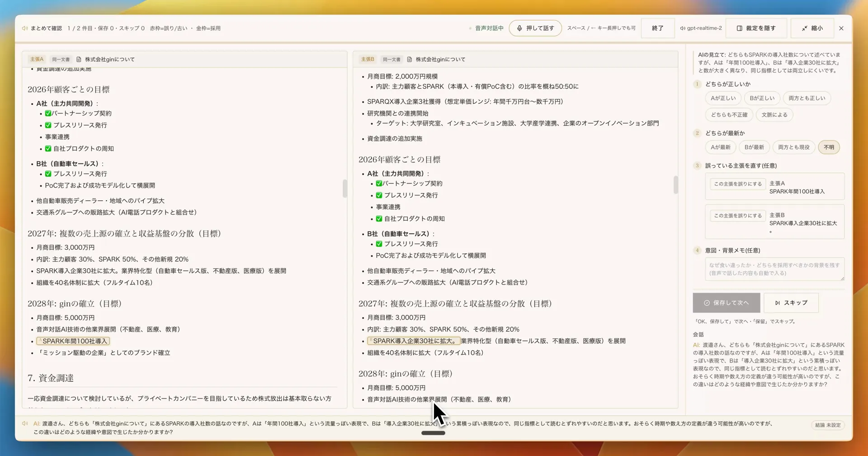Mark 主張A as incorrect

point(738,184)
